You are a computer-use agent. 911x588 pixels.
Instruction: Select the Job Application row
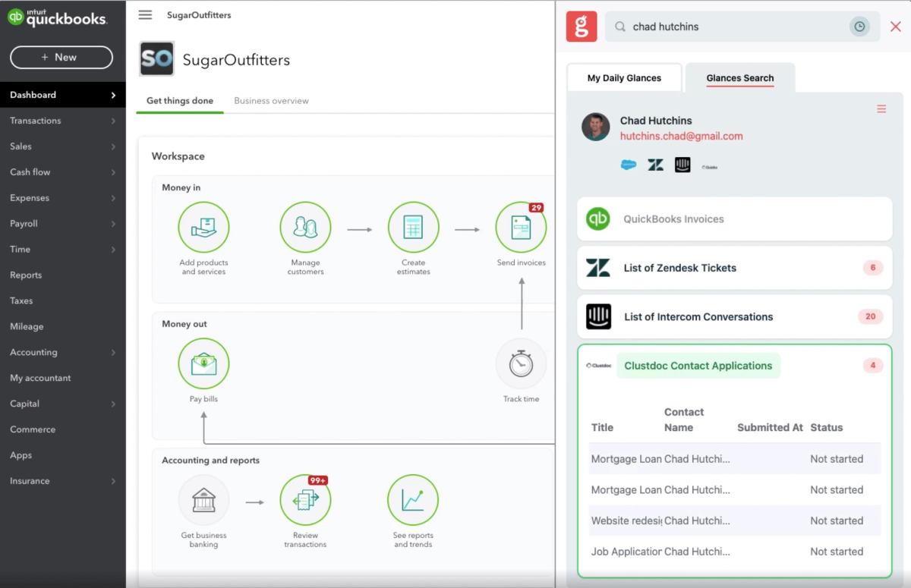(735, 552)
